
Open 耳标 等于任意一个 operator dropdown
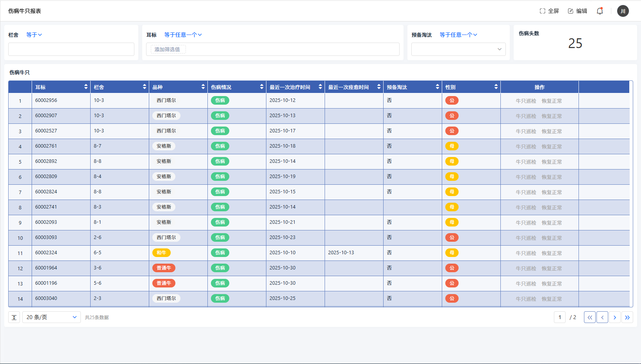coord(183,35)
